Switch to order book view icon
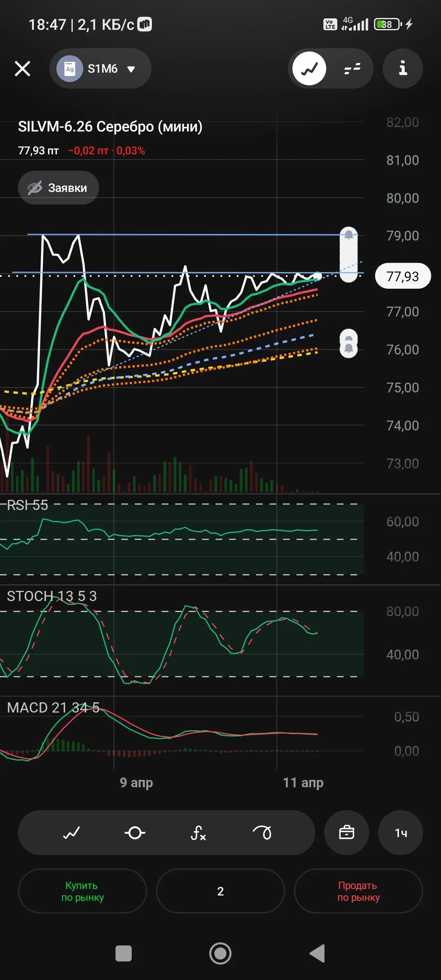 352,69
